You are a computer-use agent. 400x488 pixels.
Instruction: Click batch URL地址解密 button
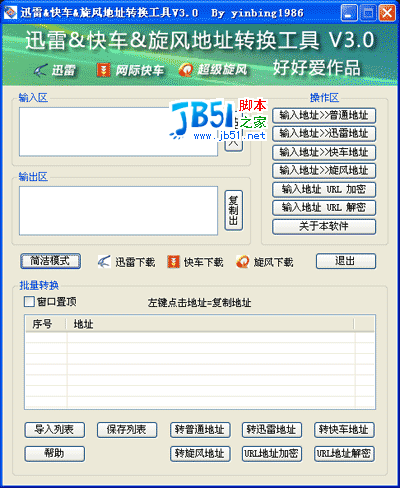coord(344,454)
